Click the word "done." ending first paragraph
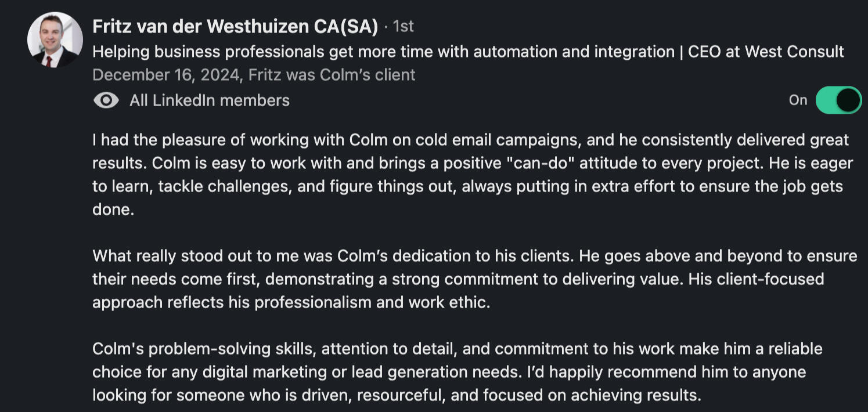This screenshot has height=412, width=868. [x=113, y=209]
